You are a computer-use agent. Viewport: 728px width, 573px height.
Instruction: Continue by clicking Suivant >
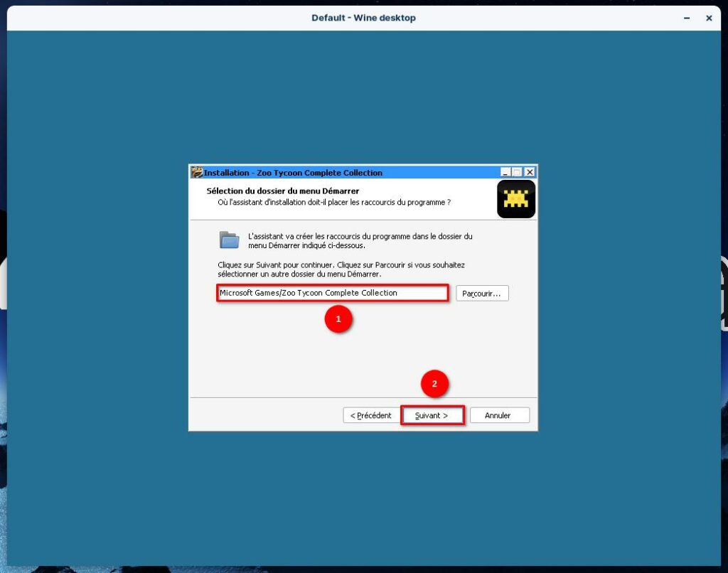(x=432, y=415)
